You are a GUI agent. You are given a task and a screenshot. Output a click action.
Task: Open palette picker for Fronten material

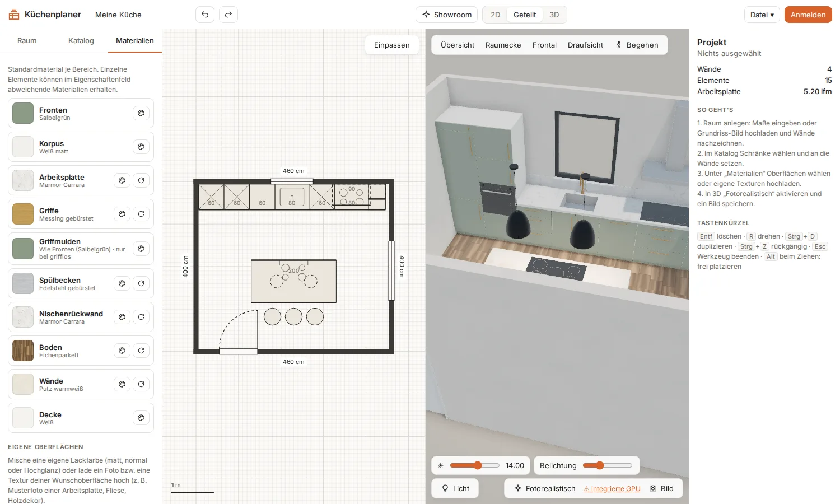141,113
